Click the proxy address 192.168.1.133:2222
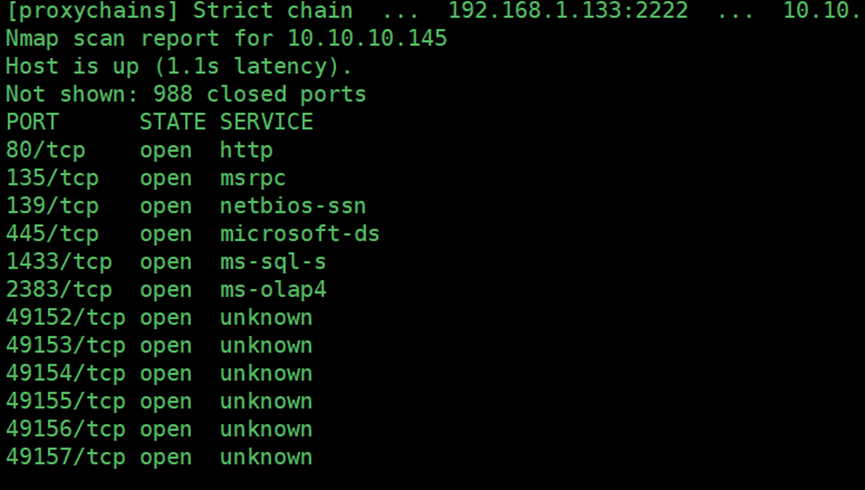The image size is (865, 490). click(x=568, y=10)
